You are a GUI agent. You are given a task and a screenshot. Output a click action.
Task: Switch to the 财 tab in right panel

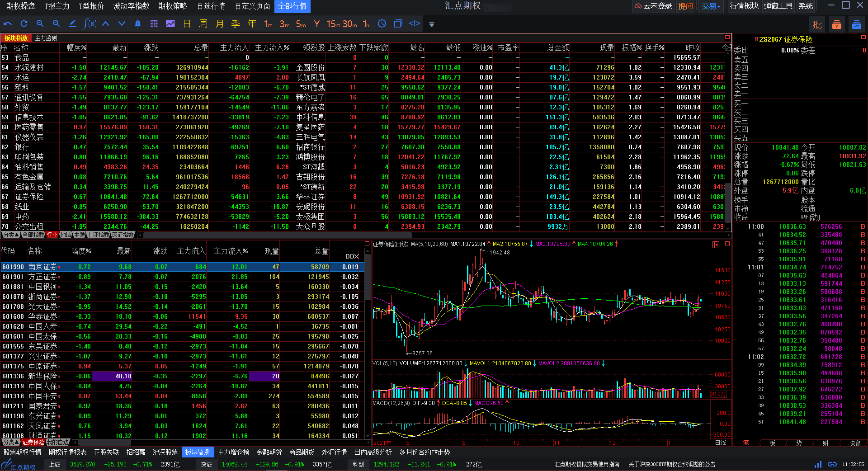[x=826, y=443]
